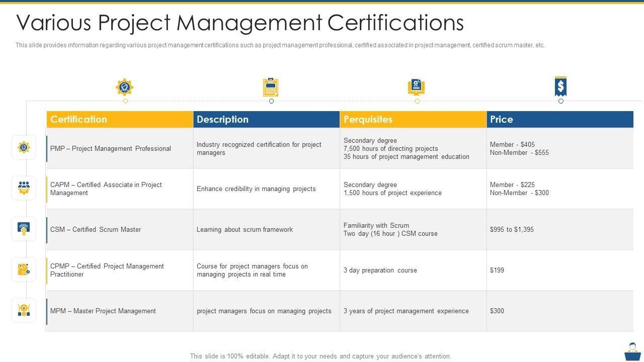Screen dimensions: 644x362
Task: Click '3 years of project management experience'
Action: pos(406,311)
